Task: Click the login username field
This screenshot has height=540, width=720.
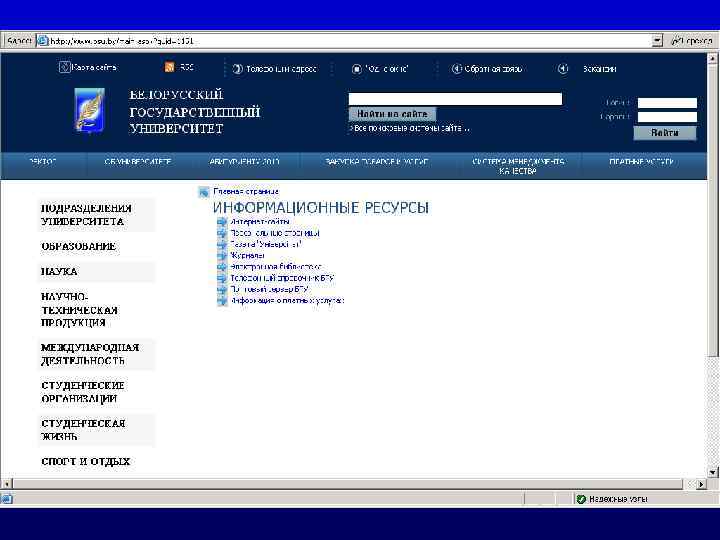Action: coord(667,103)
